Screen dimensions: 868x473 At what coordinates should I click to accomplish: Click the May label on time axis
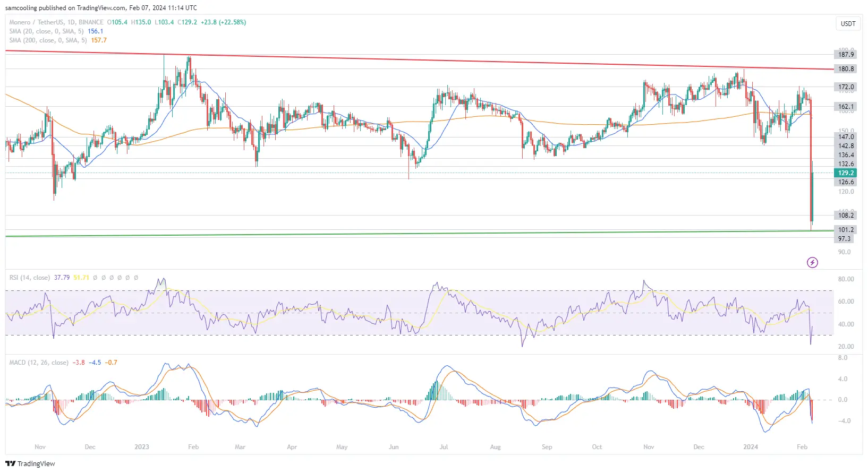point(342,447)
